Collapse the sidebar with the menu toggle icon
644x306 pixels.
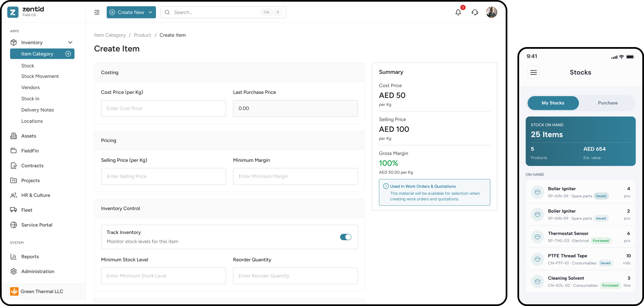click(x=97, y=12)
